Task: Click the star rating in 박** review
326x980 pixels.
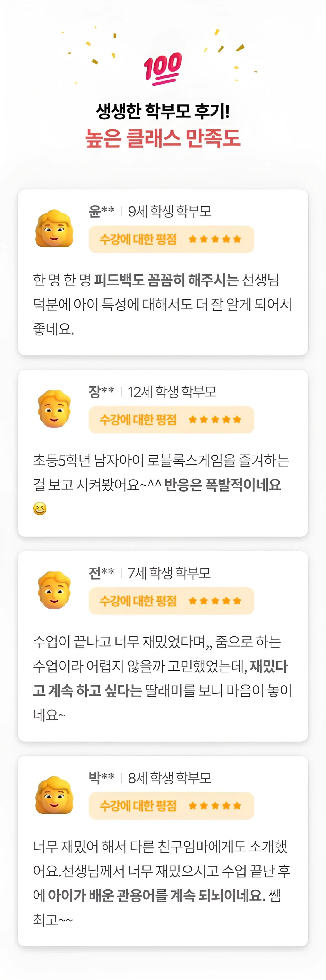Action: pos(215,805)
